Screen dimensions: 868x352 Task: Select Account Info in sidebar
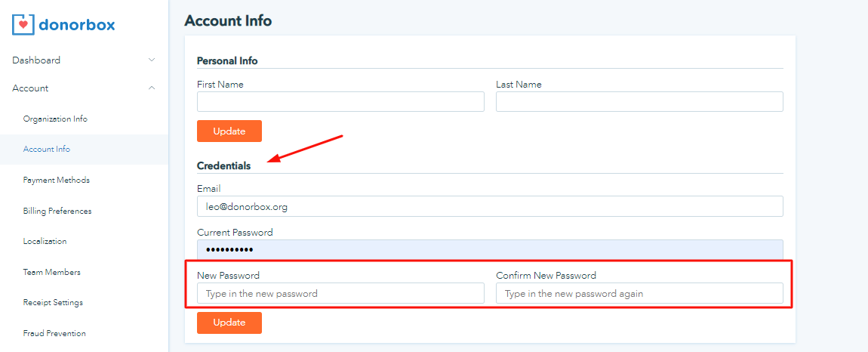(47, 150)
